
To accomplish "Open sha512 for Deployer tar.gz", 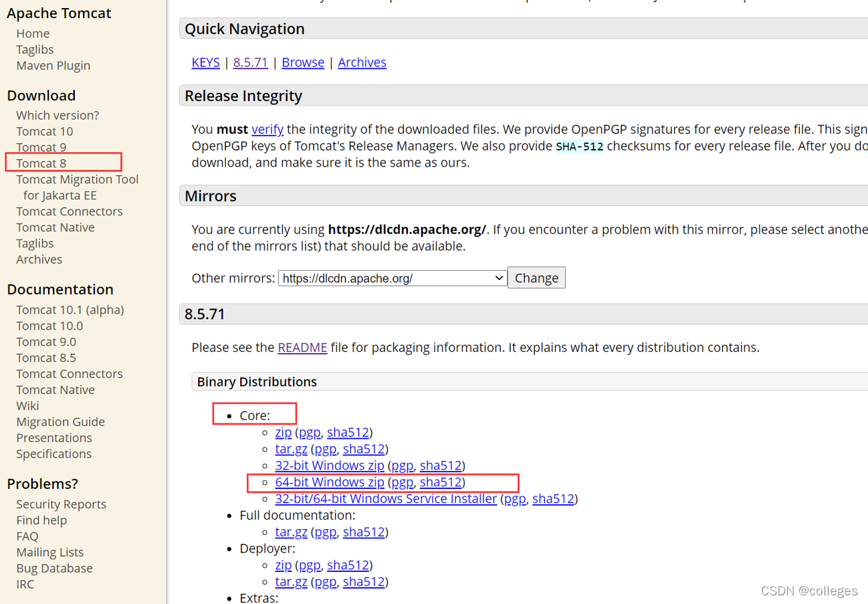I will [364, 582].
